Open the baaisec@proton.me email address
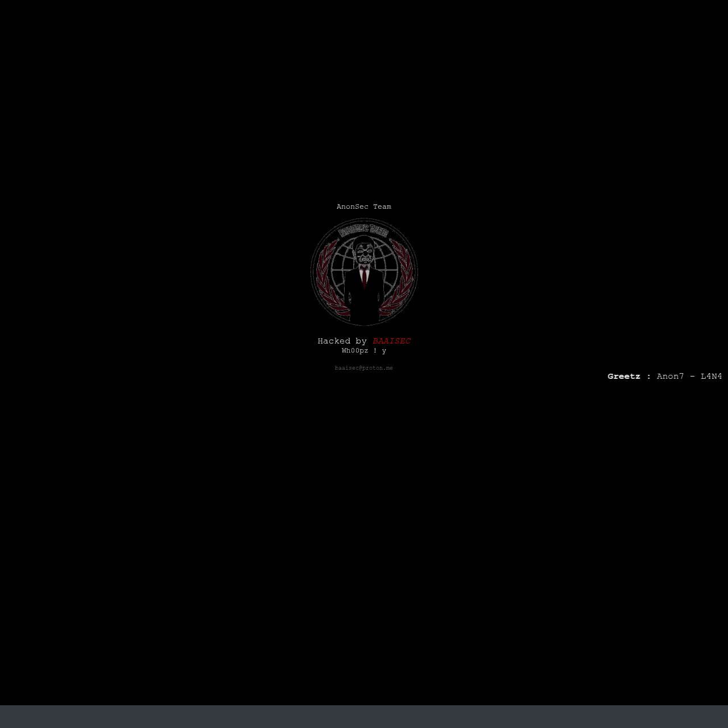 click(x=364, y=368)
